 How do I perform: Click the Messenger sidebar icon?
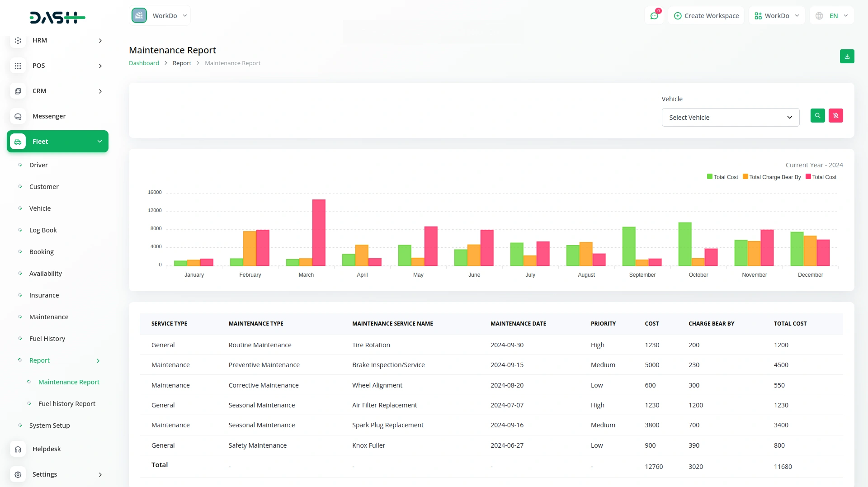(x=18, y=116)
